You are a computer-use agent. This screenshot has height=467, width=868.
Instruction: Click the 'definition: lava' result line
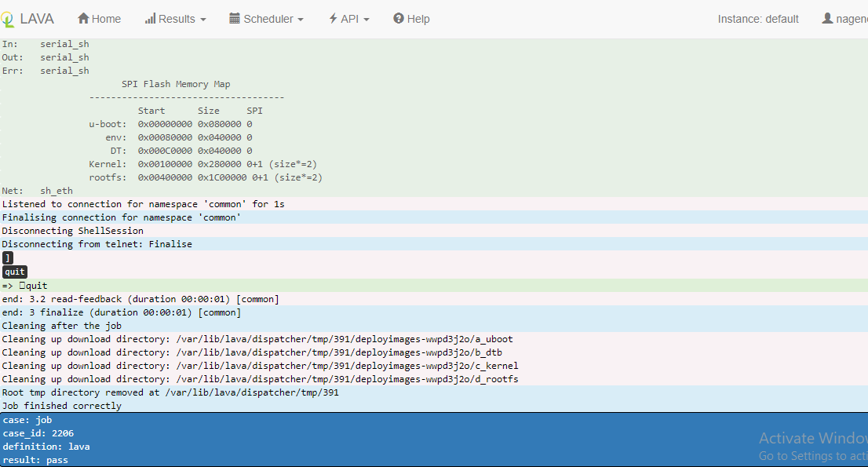(x=46, y=447)
